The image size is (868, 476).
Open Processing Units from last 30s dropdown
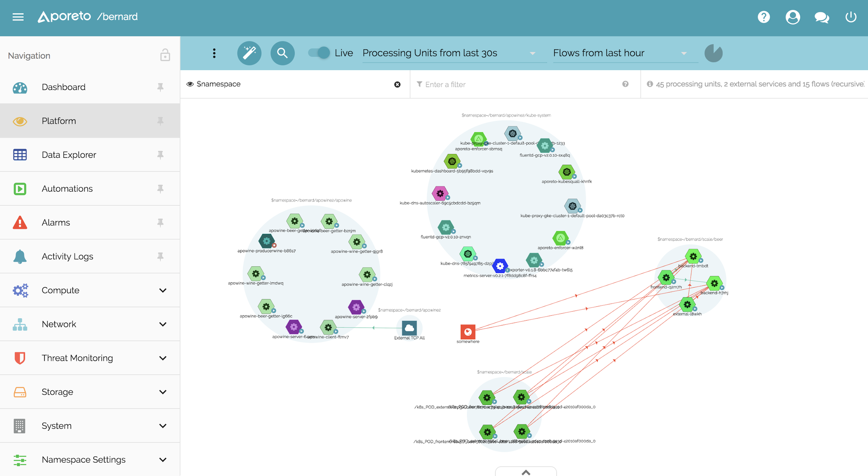(x=454, y=53)
